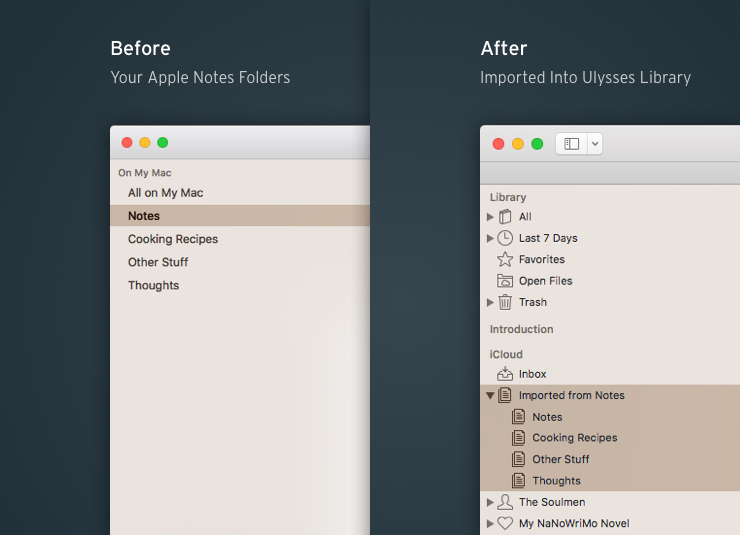Expand The Soulmen group
740x535 pixels.
(490, 502)
